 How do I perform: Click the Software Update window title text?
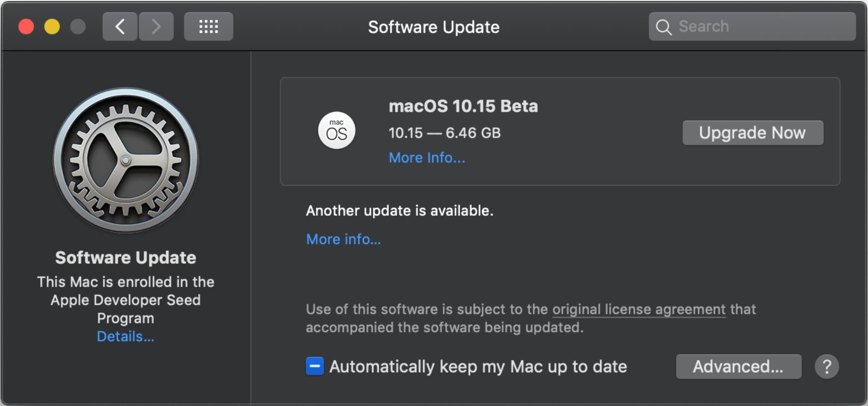point(434,27)
